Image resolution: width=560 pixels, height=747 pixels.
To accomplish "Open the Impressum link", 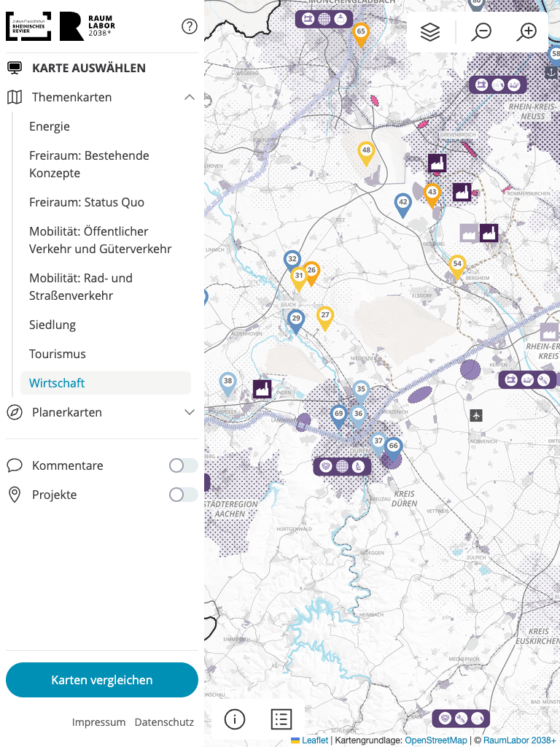I will 98,722.
